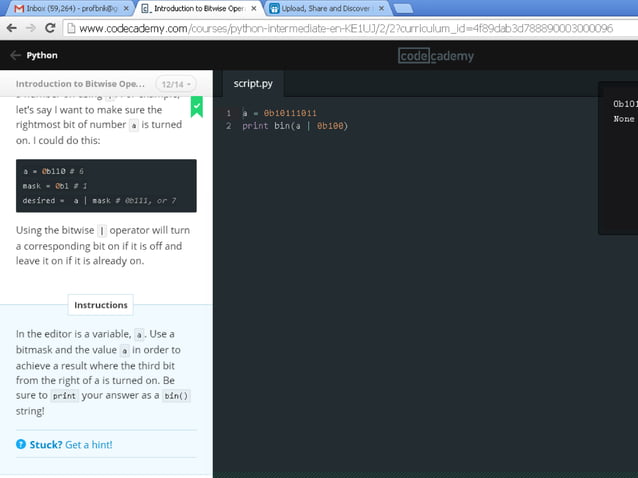Click the Get a hint! link
The height and width of the screenshot is (478, 638).
(x=89, y=445)
